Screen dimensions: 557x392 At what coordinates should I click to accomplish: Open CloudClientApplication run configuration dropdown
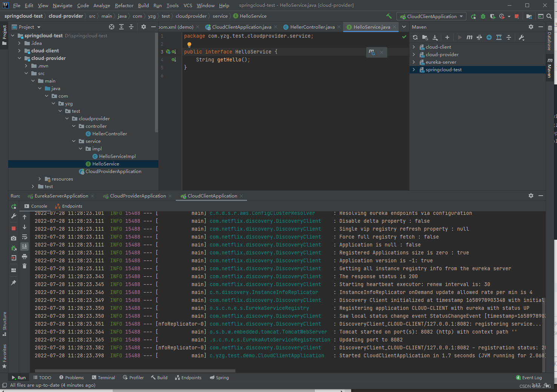click(432, 16)
